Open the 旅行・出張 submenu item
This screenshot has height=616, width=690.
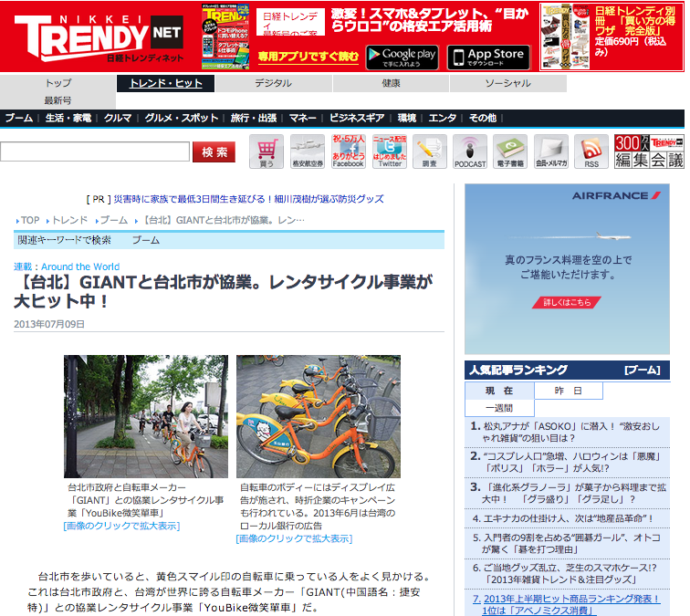tap(254, 118)
